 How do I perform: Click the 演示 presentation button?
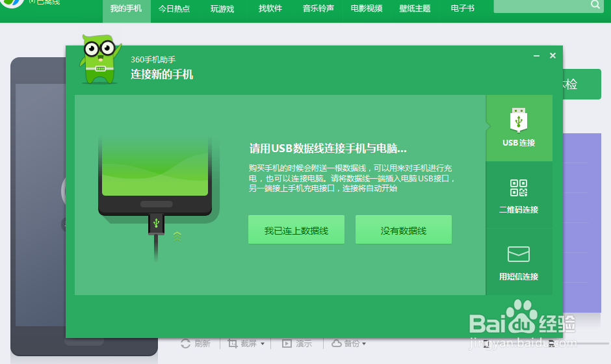297,343
